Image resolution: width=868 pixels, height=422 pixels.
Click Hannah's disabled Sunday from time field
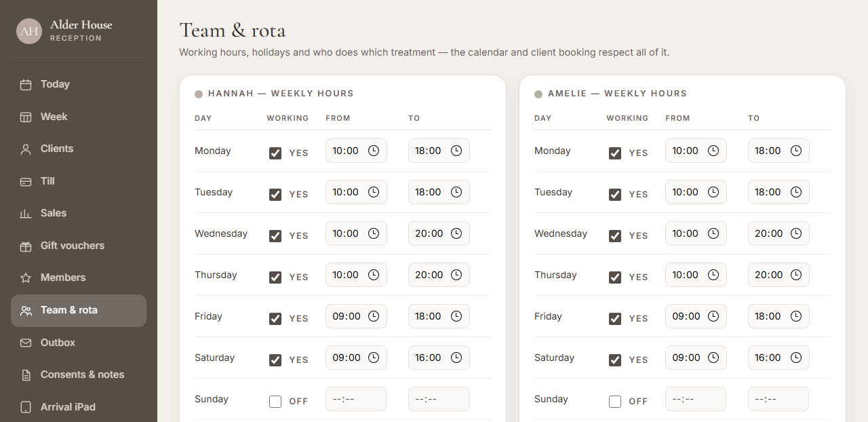pos(356,399)
